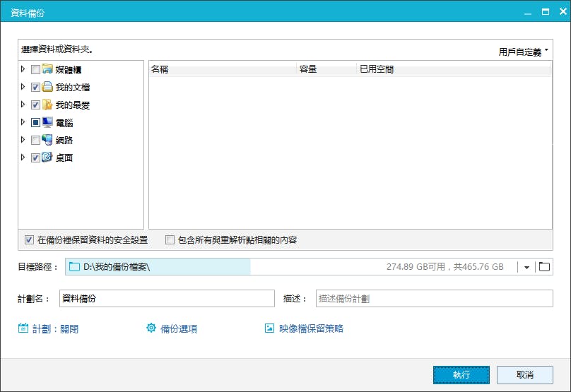This screenshot has height=392, width=571.
Task: Expand the 電腦 tree node
Action: coord(23,122)
